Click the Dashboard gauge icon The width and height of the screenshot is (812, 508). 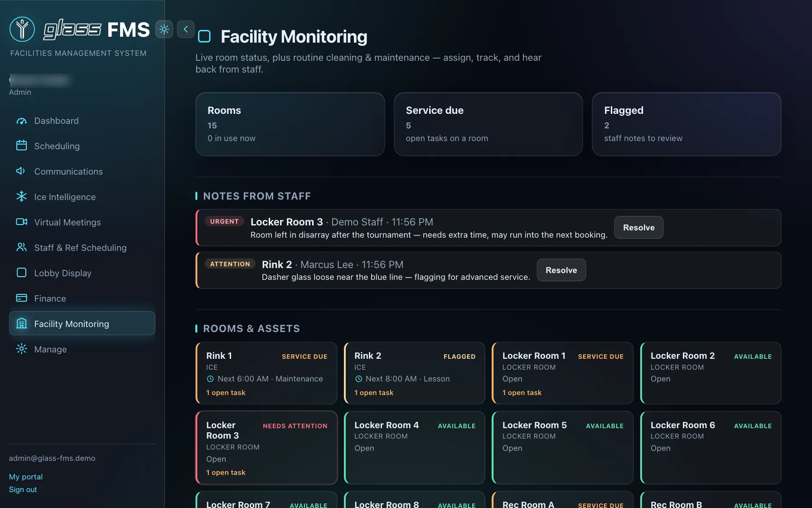pos(21,121)
